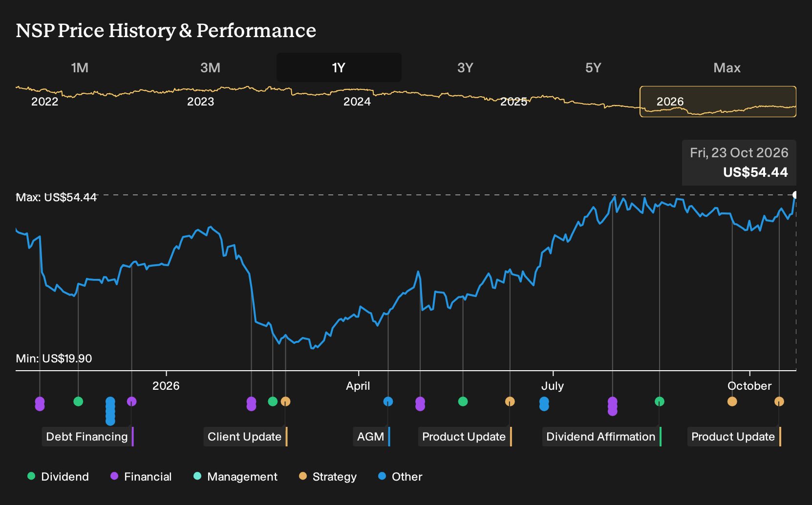812x505 pixels.
Task: Select the 1M time range tab
Action: click(80, 67)
